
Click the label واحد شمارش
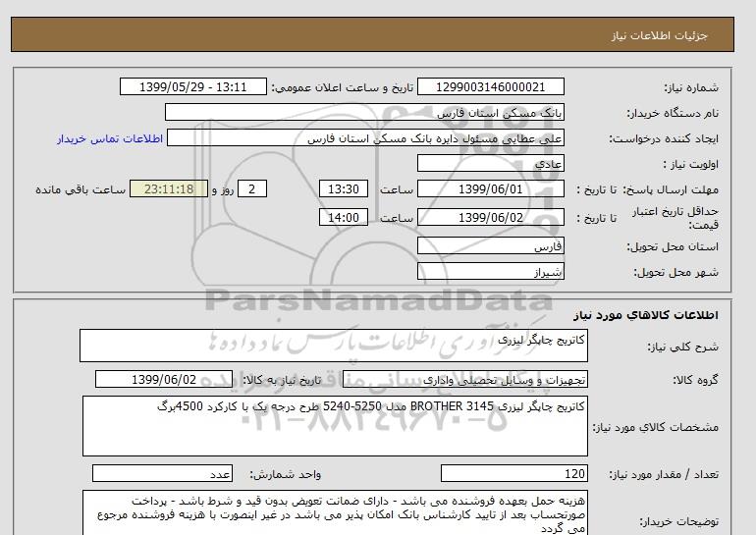[x=286, y=475]
